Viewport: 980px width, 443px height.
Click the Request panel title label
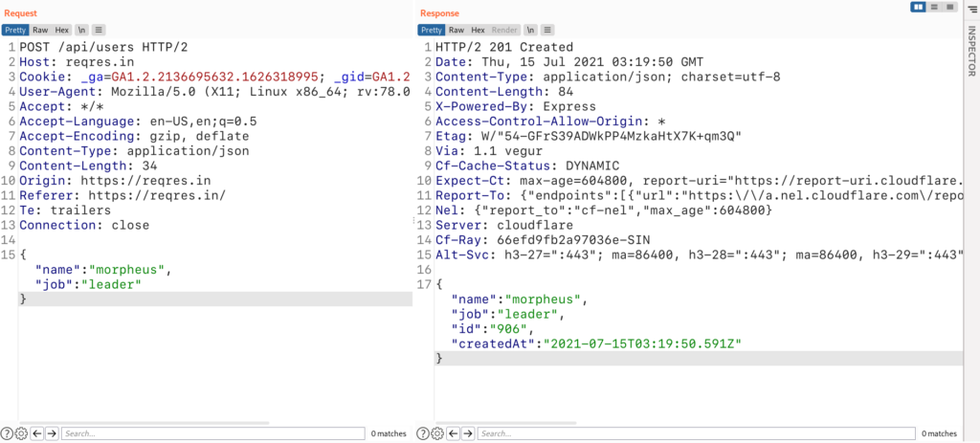(x=20, y=13)
